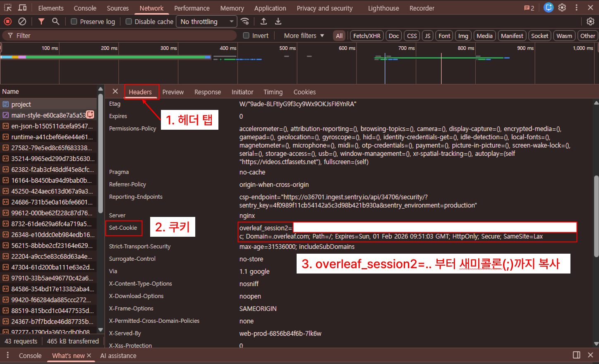Toggle the filter funnel icon
This screenshot has width=599, height=364.
pyautogui.click(x=41, y=21)
